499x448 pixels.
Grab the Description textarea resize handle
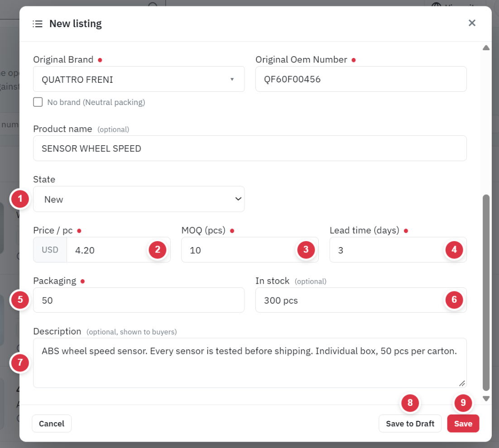tap(462, 383)
